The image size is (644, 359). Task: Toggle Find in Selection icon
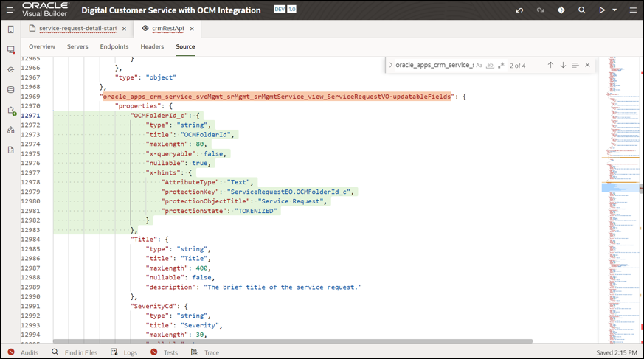pyautogui.click(x=575, y=65)
